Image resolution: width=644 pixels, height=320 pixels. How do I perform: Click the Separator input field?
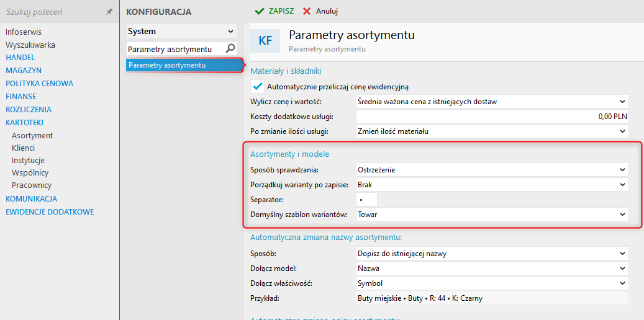pyautogui.click(x=366, y=199)
